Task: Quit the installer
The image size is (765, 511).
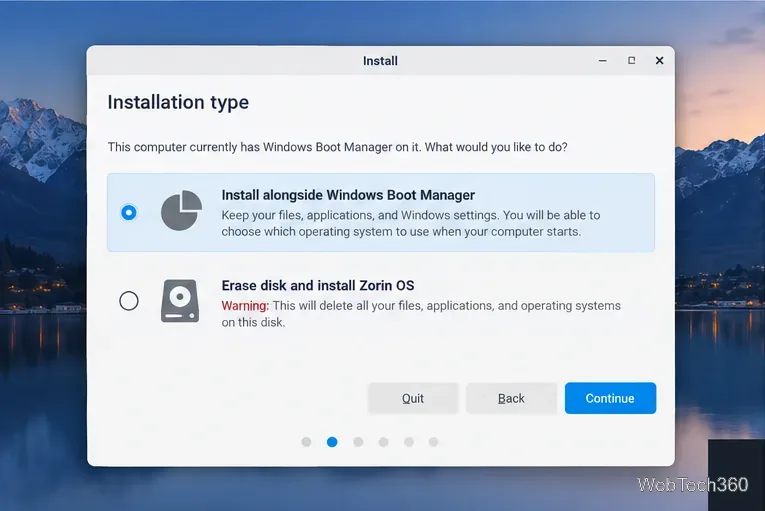Action: 413,398
